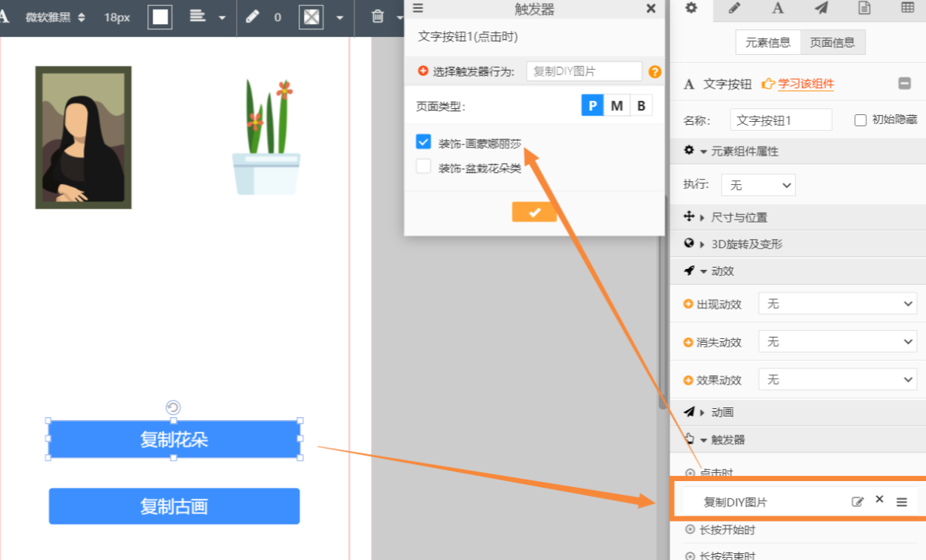Click the orange help question mark icon
The width and height of the screenshot is (926, 560).
point(654,71)
